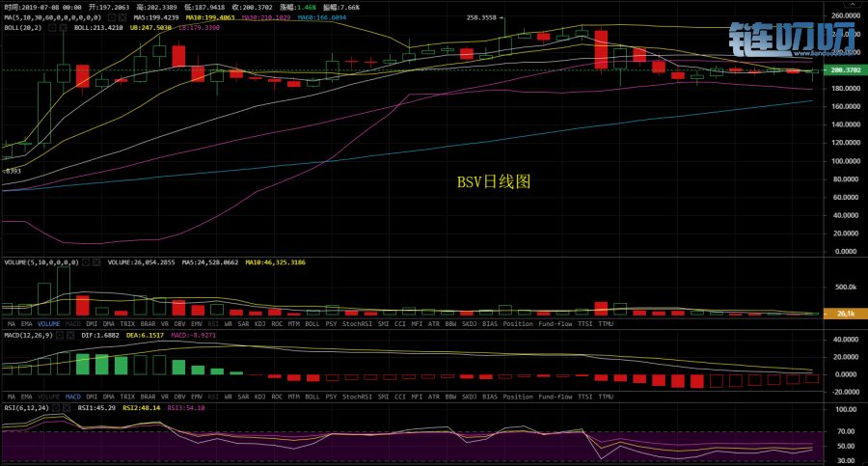
Task: Open settings icon beside VOLUME(5,10,0,0,0,0)
Action: pyautogui.click(x=86, y=262)
